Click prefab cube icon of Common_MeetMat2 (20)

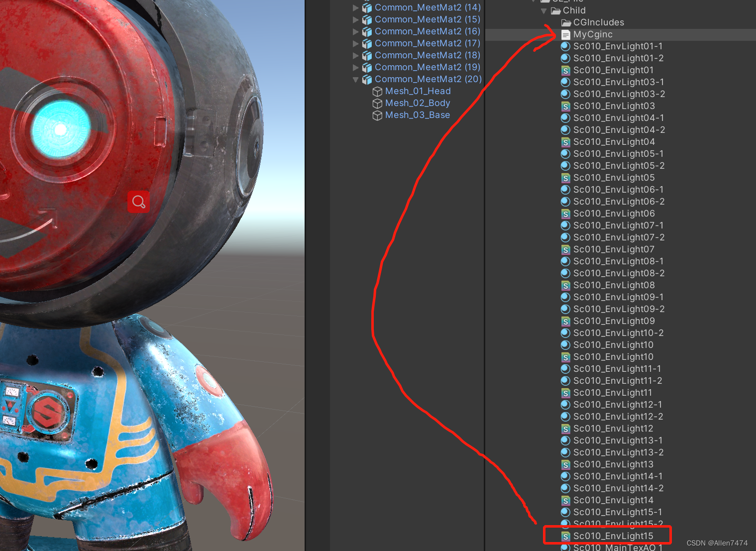coord(367,79)
